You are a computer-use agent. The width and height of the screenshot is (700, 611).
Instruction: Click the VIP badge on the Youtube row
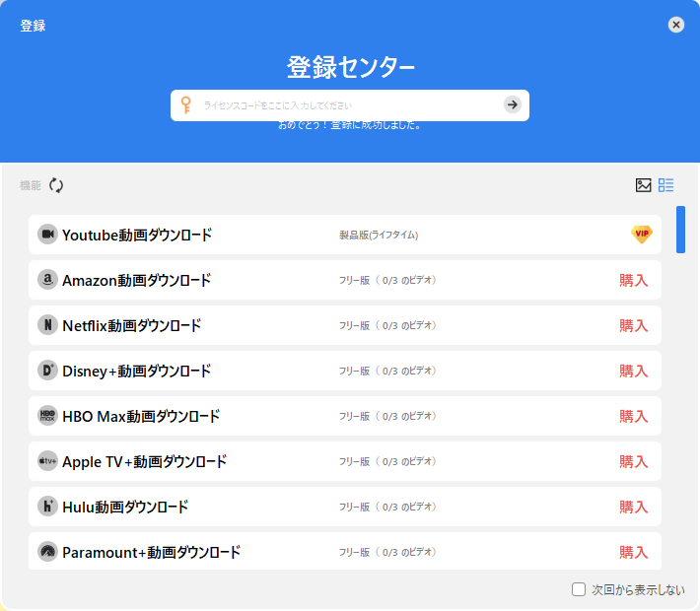point(642,235)
